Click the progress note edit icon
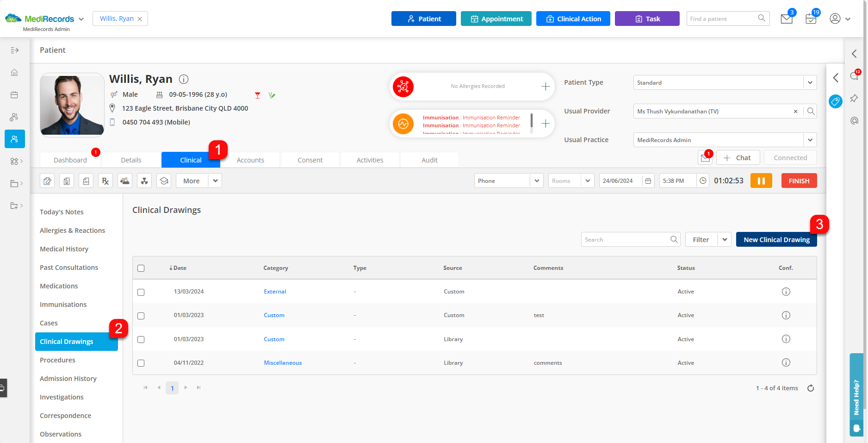The height and width of the screenshot is (443, 868). (47, 181)
